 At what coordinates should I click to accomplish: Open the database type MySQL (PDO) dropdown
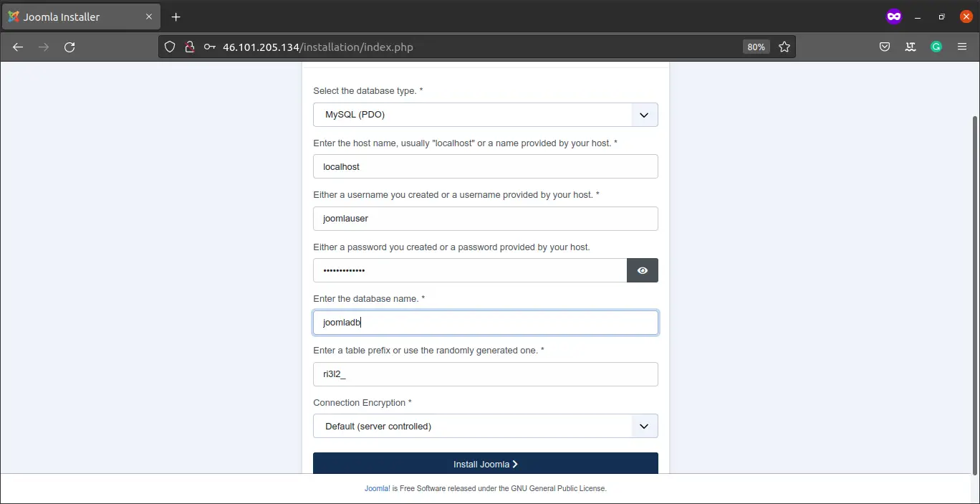coord(486,115)
